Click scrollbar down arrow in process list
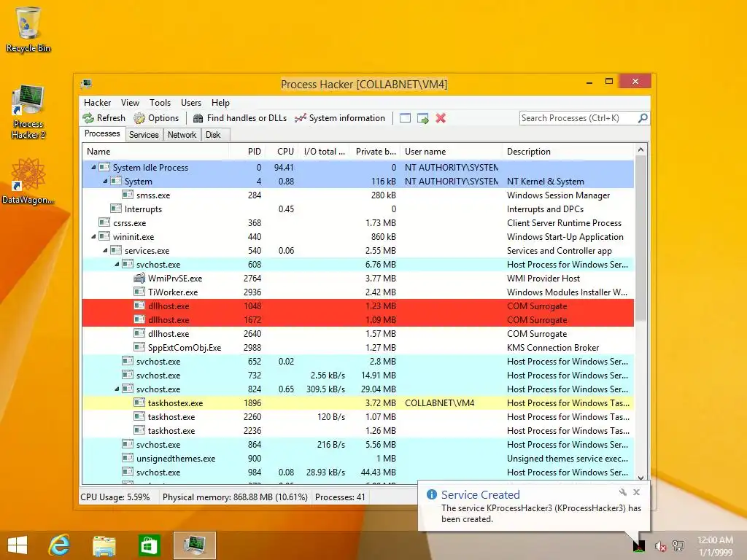The image size is (747, 560). pos(640,478)
